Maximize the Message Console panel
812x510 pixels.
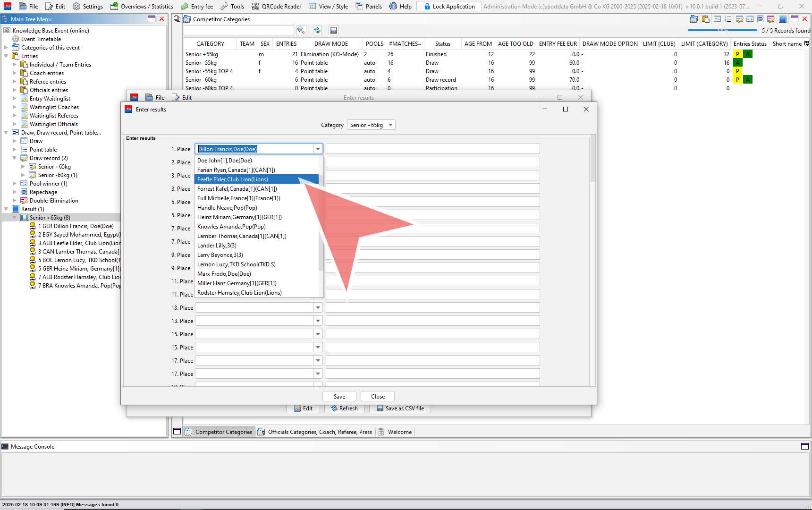pos(804,446)
